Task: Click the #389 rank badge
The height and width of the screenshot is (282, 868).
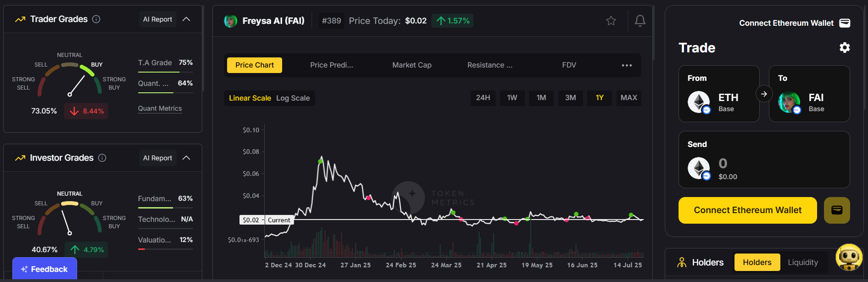Action: 331,21
